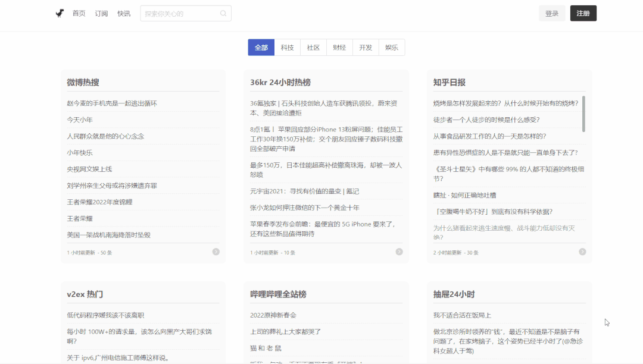This screenshot has height=364, width=643.
Task: Open 央视网文娱上线 trending item
Action: (x=89, y=169)
